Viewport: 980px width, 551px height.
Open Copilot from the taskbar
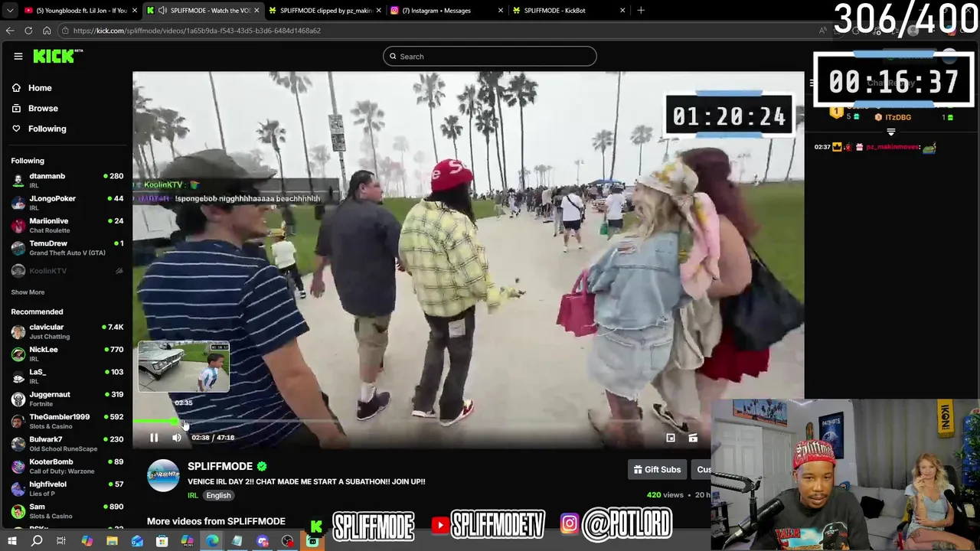click(x=87, y=541)
